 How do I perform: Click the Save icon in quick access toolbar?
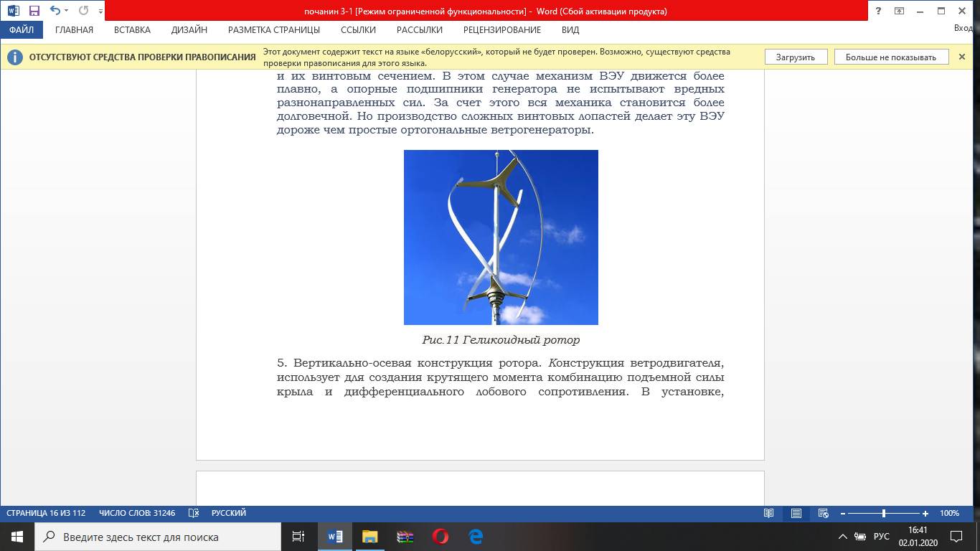[34, 11]
